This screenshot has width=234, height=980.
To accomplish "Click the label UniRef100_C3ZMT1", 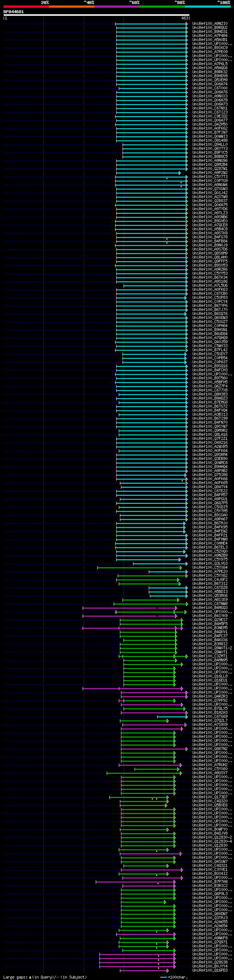I will tap(210, 656).
